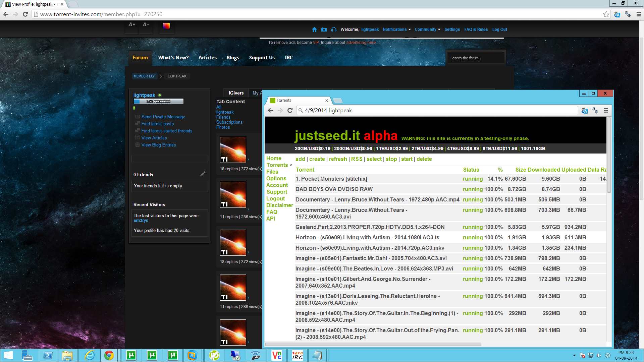Open File Explorer from the taskbar

(x=67, y=355)
